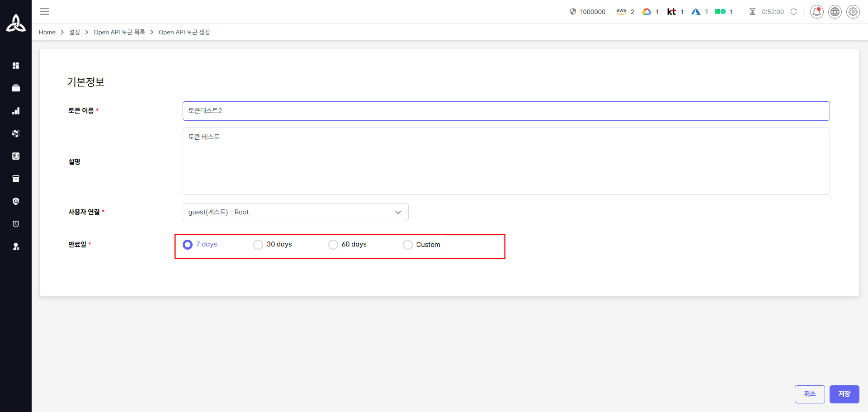Screen dimensions: 868x412
Task: Expand the 사용자 연결 dropdown
Action: pos(296,212)
